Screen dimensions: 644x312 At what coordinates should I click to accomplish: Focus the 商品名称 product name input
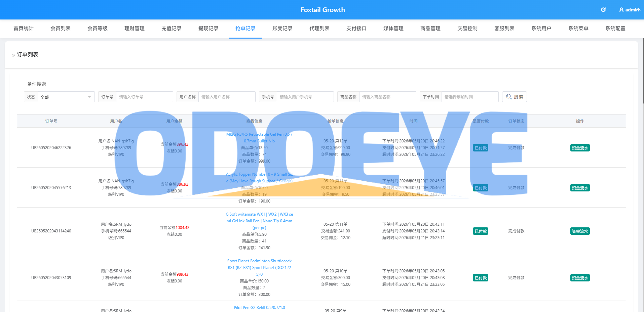coord(387,97)
